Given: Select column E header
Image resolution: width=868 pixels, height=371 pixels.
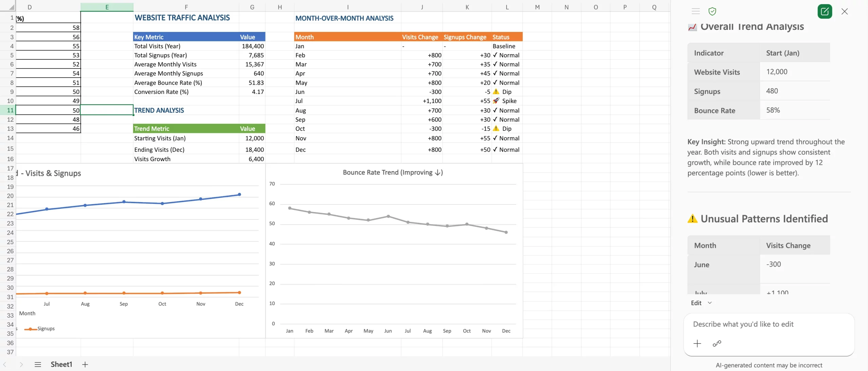Looking at the screenshot, I should click(x=107, y=7).
